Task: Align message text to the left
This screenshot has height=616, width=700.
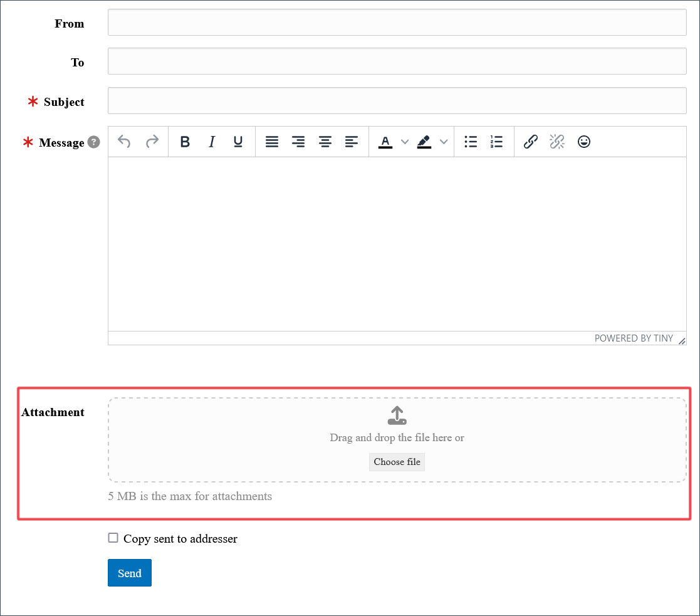Action: pos(352,142)
